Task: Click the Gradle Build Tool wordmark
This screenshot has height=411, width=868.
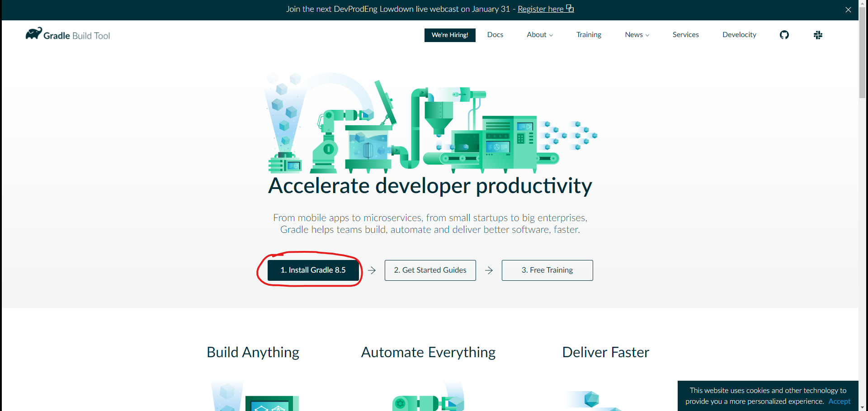Action: click(76, 36)
